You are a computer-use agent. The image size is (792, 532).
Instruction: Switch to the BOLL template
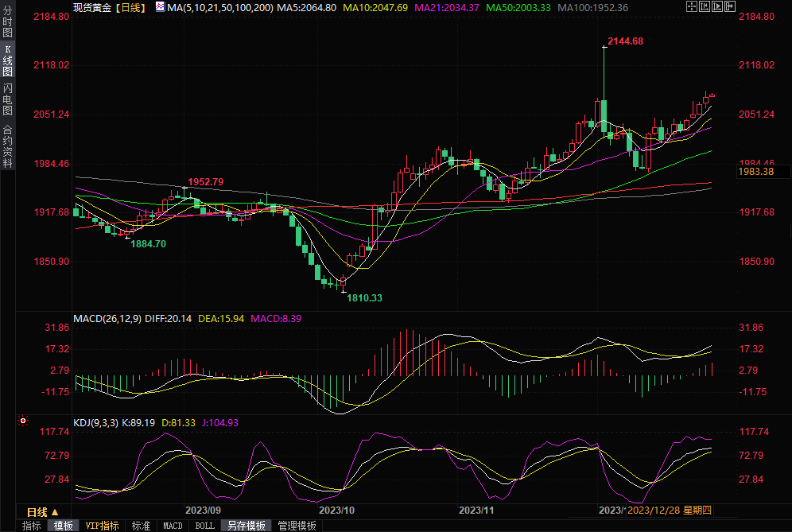tap(204, 526)
